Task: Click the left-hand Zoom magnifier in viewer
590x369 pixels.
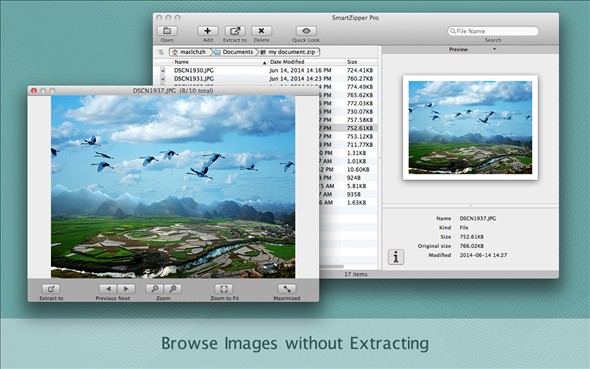Action: click(155, 289)
